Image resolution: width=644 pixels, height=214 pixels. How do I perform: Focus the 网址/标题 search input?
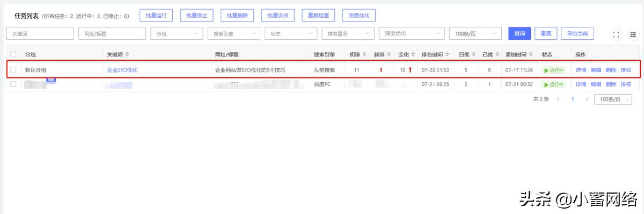pyautogui.click(x=112, y=33)
